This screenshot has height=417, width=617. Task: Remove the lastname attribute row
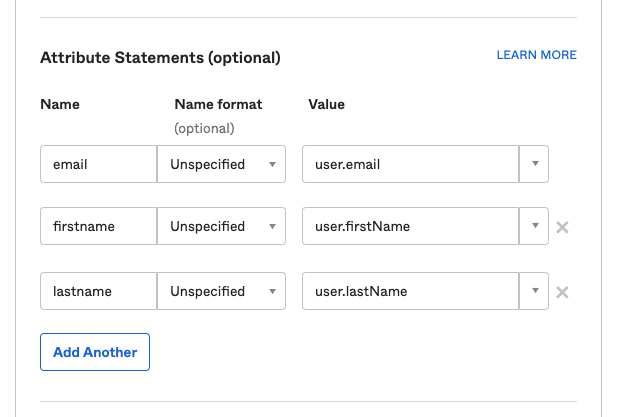[562, 292]
